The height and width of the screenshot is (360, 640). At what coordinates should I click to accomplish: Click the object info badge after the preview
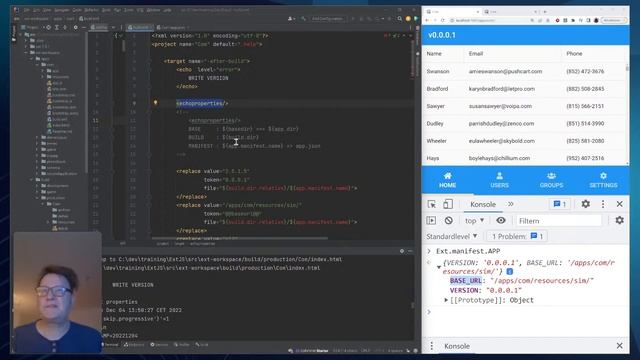pyautogui.click(x=510, y=271)
